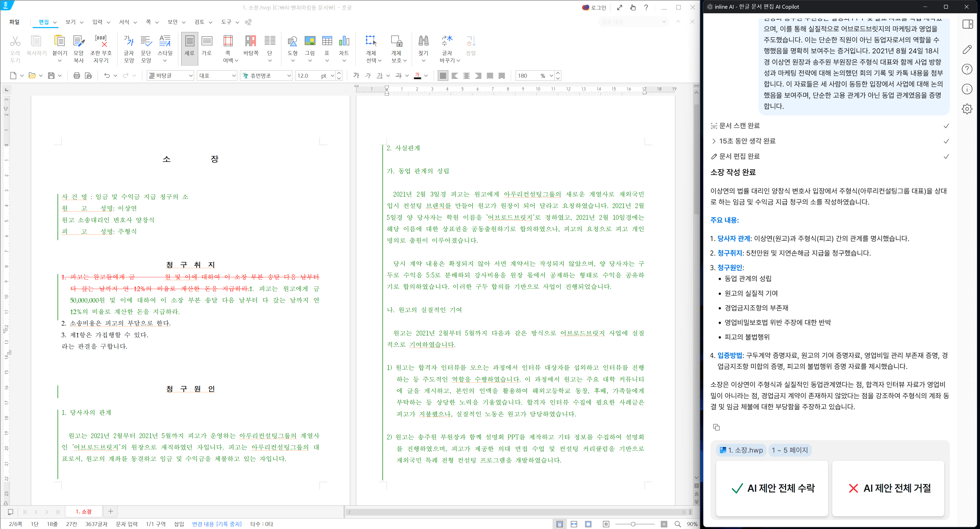Image resolution: width=980 pixels, height=529 pixels.
Task: Open the 180% zoom percentage dropdown
Action: (x=551, y=75)
